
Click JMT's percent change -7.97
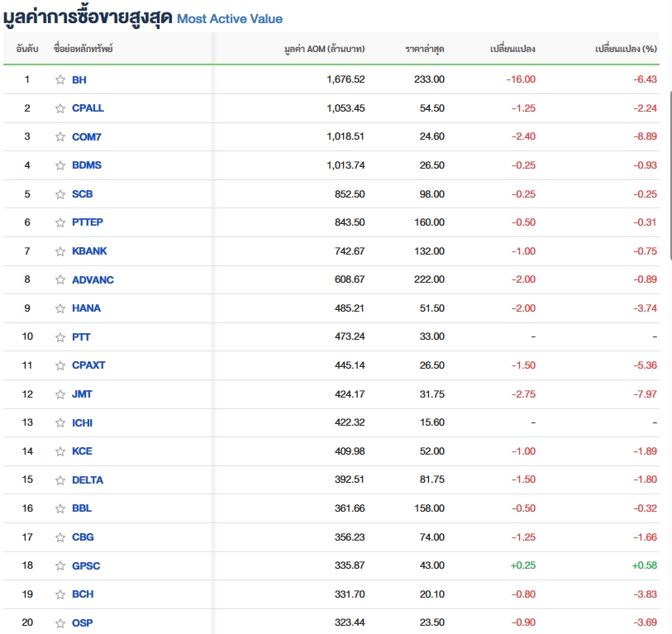click(x=645, y=394)
